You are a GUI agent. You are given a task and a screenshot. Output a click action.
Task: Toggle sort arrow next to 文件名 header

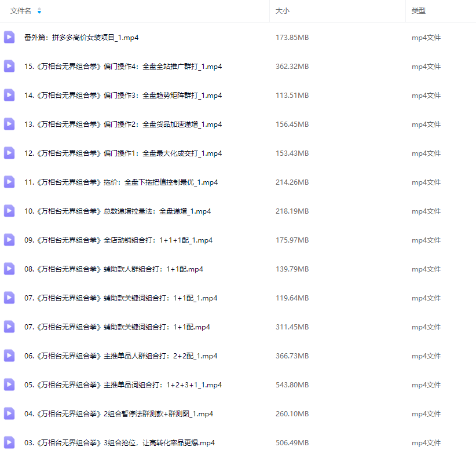(39, 11)
